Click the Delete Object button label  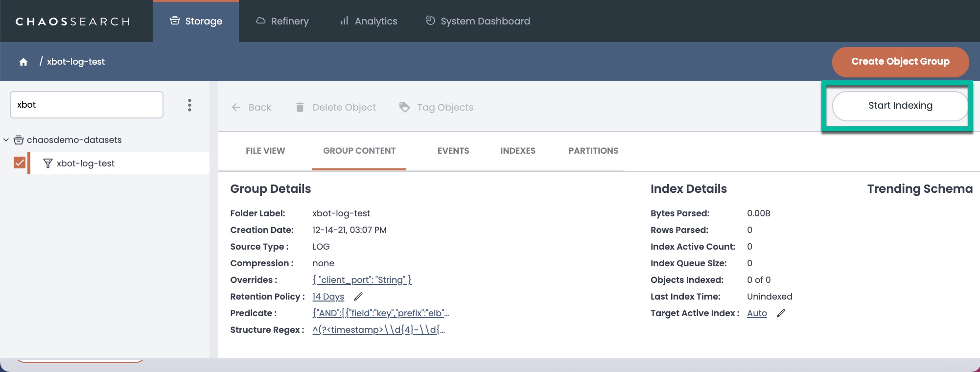(x=344, y=107)
